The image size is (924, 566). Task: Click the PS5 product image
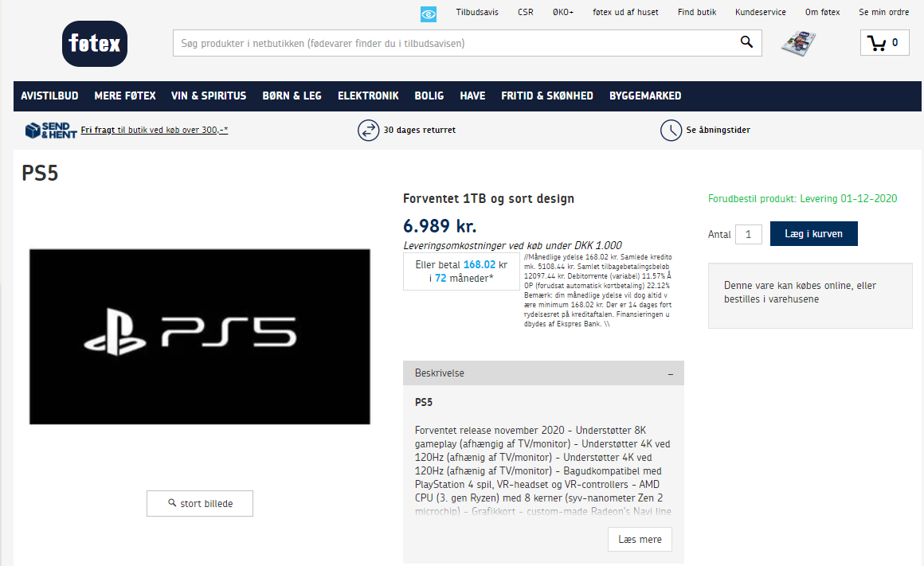coord(200,337)
